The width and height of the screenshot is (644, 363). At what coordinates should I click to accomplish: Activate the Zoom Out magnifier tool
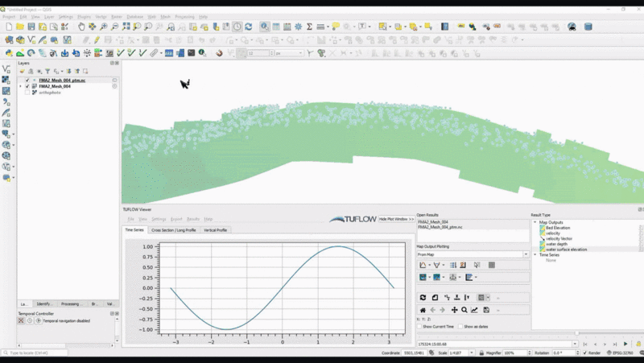[114, 27]
